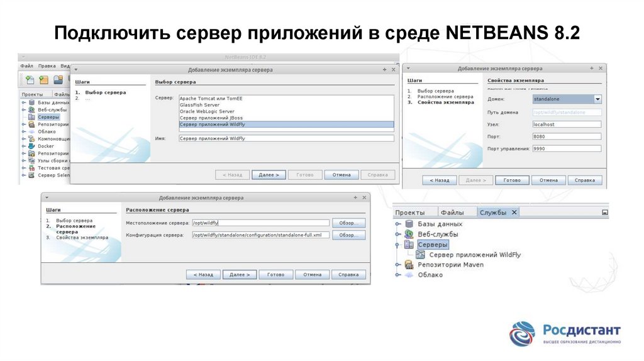This screenshot has height=361, width=644.
Task: Click Далее in server selection dialog
Action: 269,175
